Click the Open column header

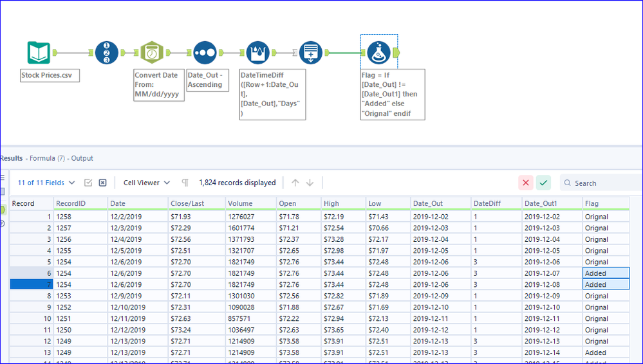click(299, 203)
